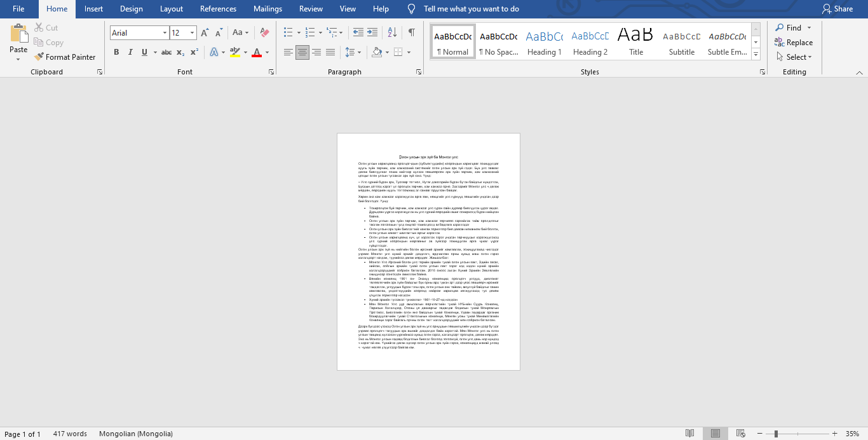Viewport: 868px width, 440px height.
Task: Click the Replace button in Editing
Action: (794, 43)
